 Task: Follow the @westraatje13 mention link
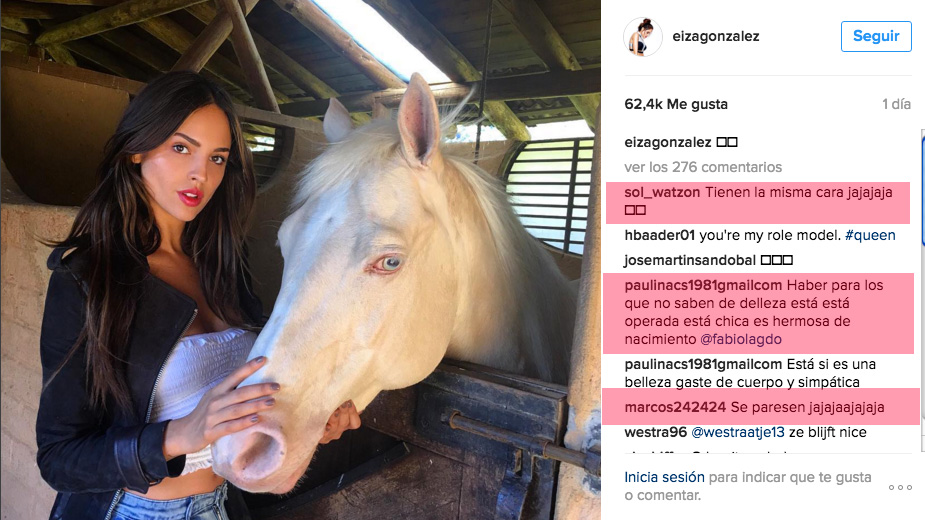[737, 432]
